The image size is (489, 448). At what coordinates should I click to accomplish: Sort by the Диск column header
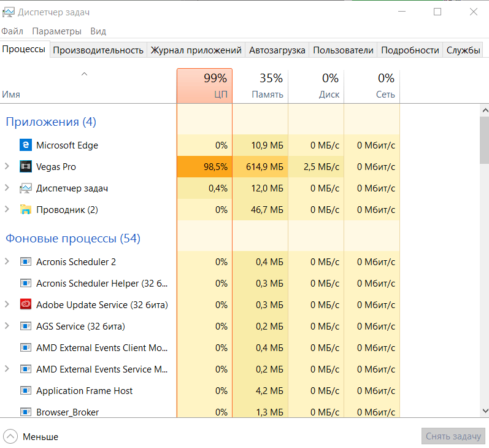pyautogui.click(x=316, y=86)
